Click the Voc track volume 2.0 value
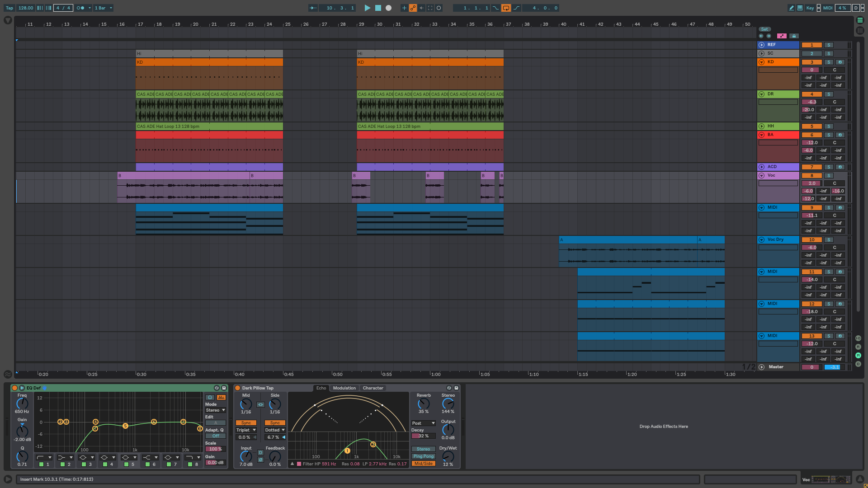 (x=811, y=183)
